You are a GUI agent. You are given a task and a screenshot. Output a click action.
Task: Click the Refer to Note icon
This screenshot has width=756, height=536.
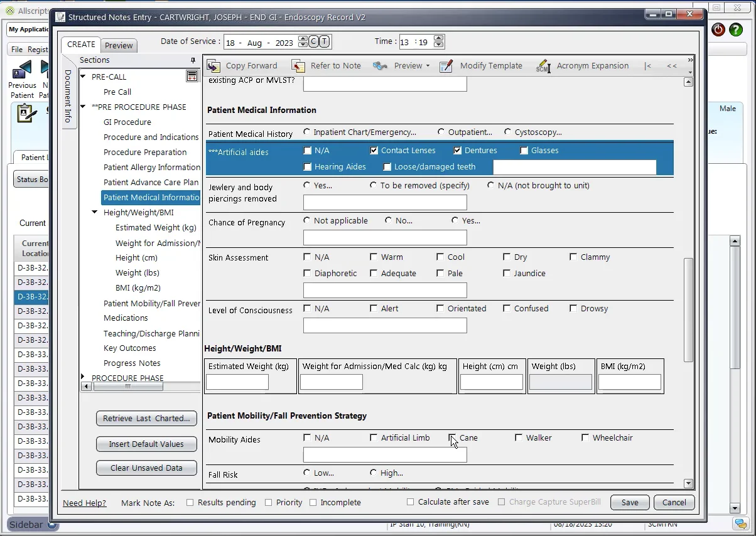(x=298, y=66)
